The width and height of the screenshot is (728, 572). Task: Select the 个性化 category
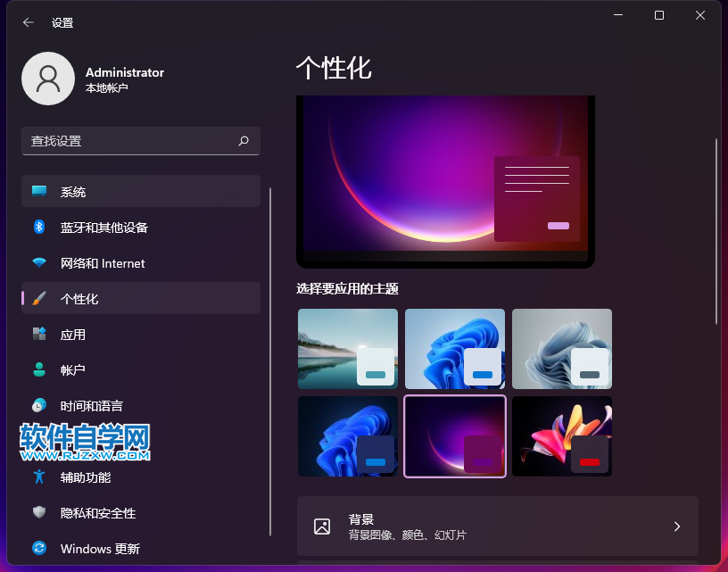point(141,298)
